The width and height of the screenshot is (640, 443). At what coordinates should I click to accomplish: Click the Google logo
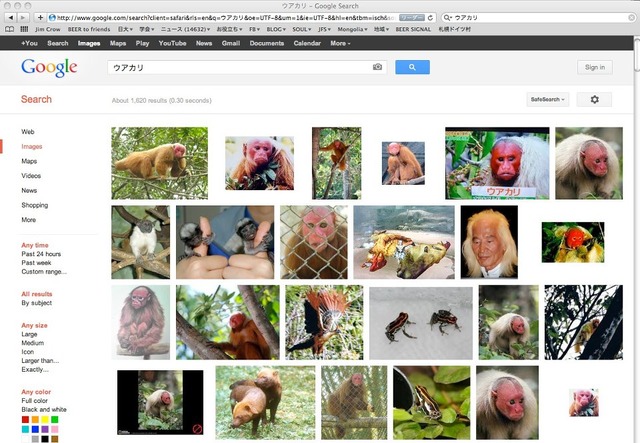click(49, 67)
